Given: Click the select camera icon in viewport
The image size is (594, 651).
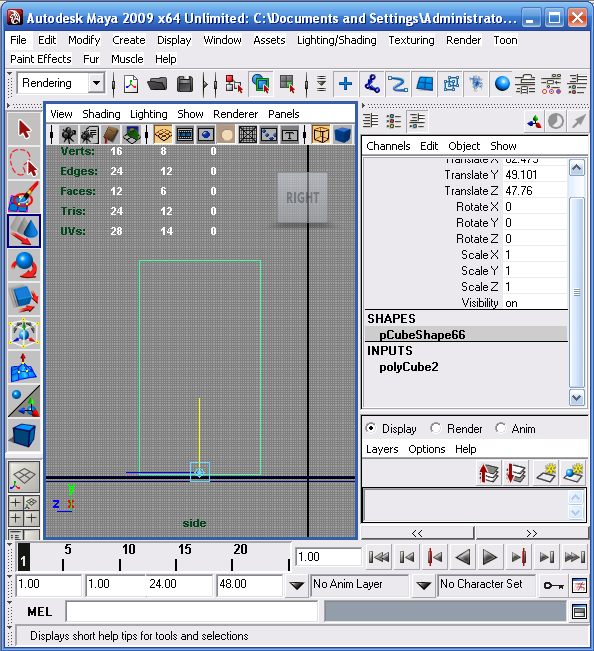Looking at the screenshot, I should tap(68, 135).
